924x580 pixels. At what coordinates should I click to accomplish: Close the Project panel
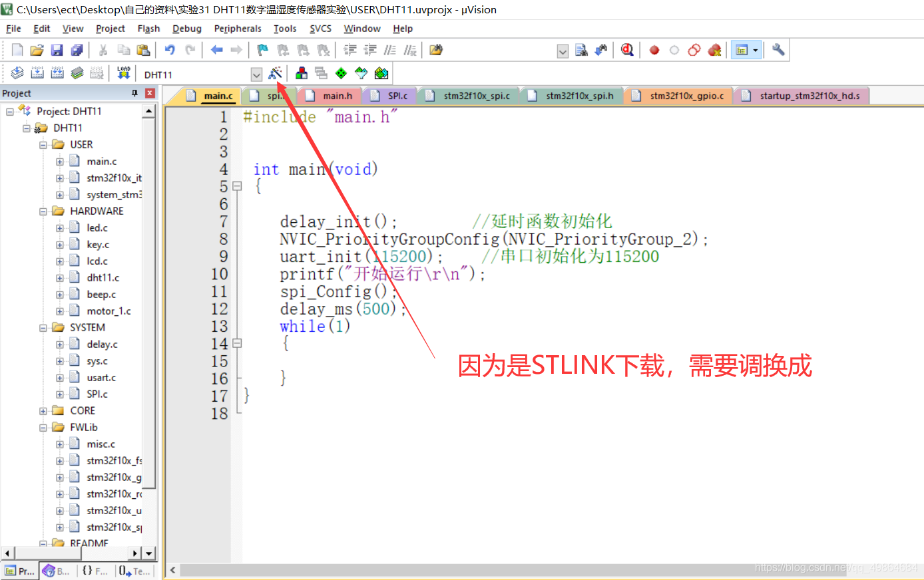point(150,93)
